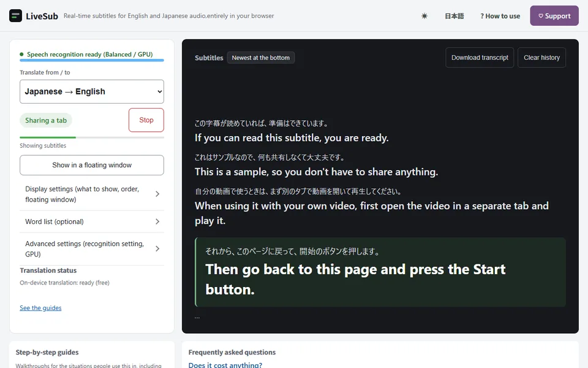Open the Translate from/to dropdown
Image resolution: width=588 pixels, height=368 pixels.
(92, 91)
